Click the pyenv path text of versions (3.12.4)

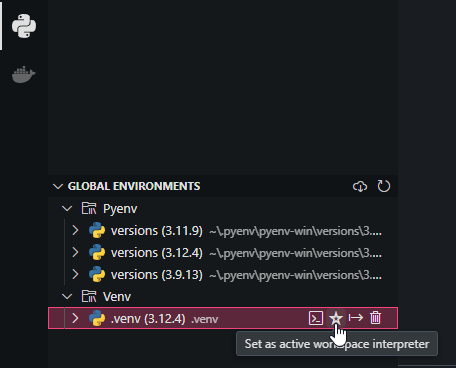295,253
